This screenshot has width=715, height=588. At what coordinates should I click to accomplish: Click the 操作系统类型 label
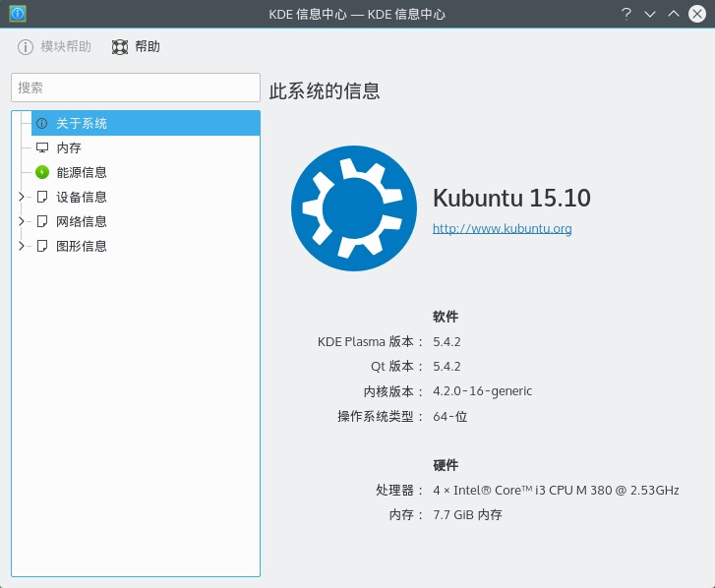click(x=381, y=416)
